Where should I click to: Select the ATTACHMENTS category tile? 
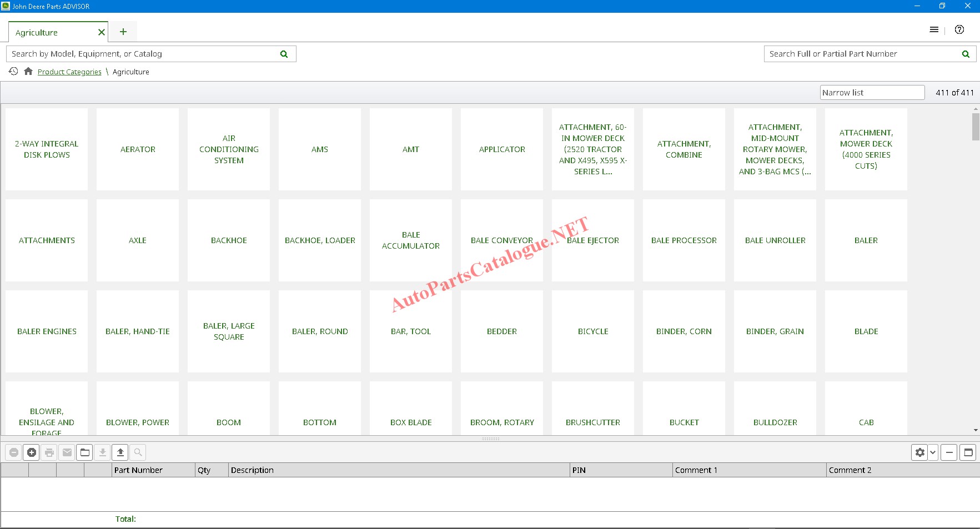47,240
